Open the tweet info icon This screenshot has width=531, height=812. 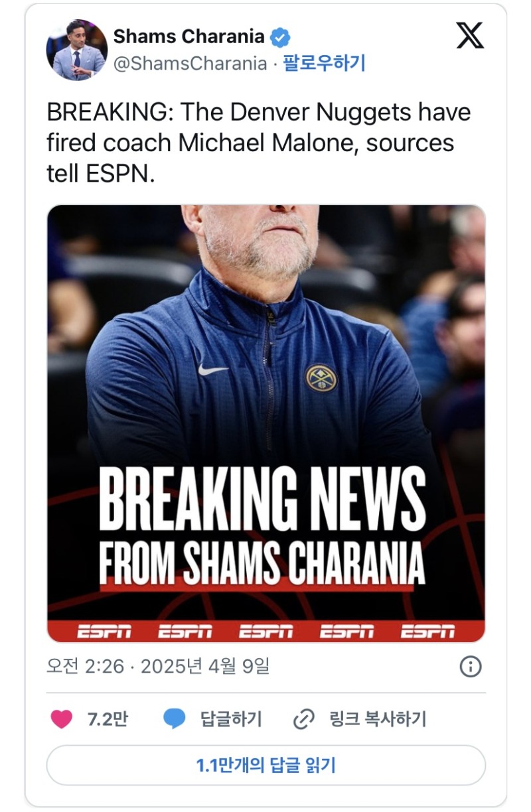tap(470, 666)
